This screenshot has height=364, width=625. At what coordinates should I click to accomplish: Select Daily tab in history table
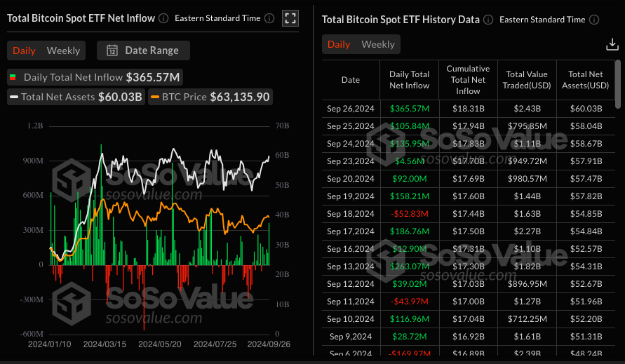coord(339,44)
